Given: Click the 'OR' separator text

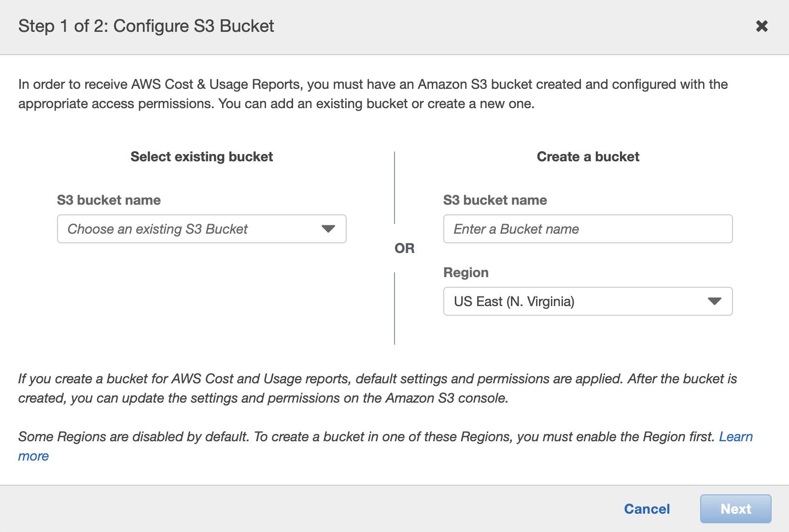Looking at the screenshot, I should tap(405, 248).
